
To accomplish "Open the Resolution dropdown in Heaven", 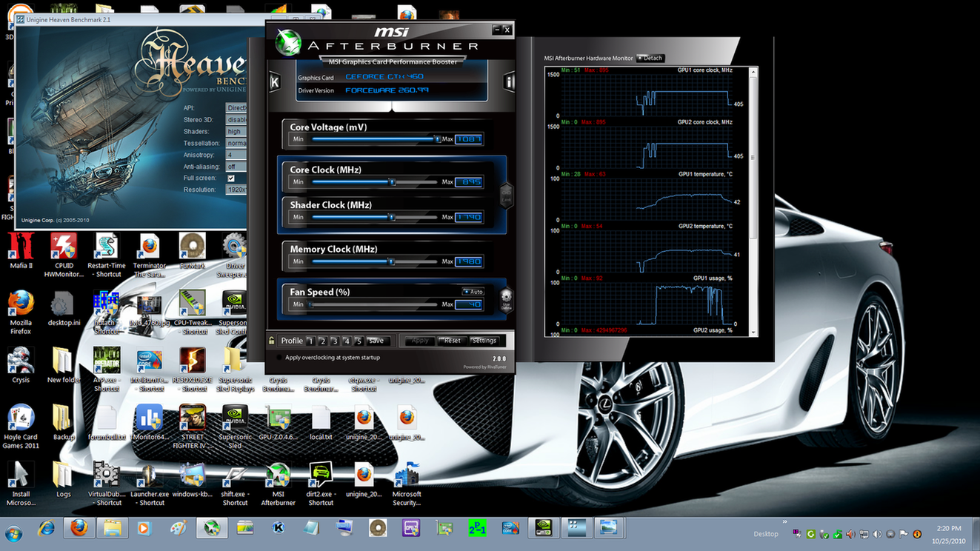I will [x=236, y=190].
